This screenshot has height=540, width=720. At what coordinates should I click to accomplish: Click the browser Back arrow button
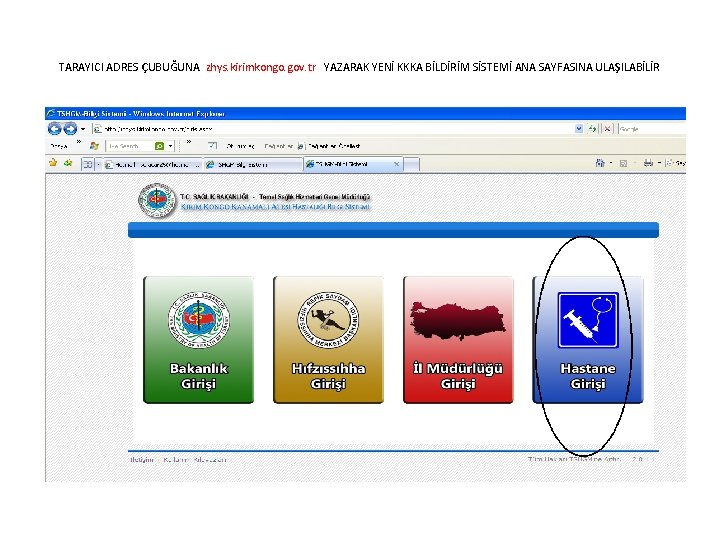pos(55,129)
